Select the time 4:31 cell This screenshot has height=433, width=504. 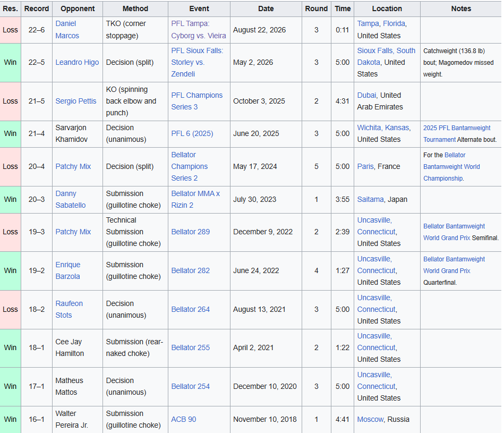[343, 101]
